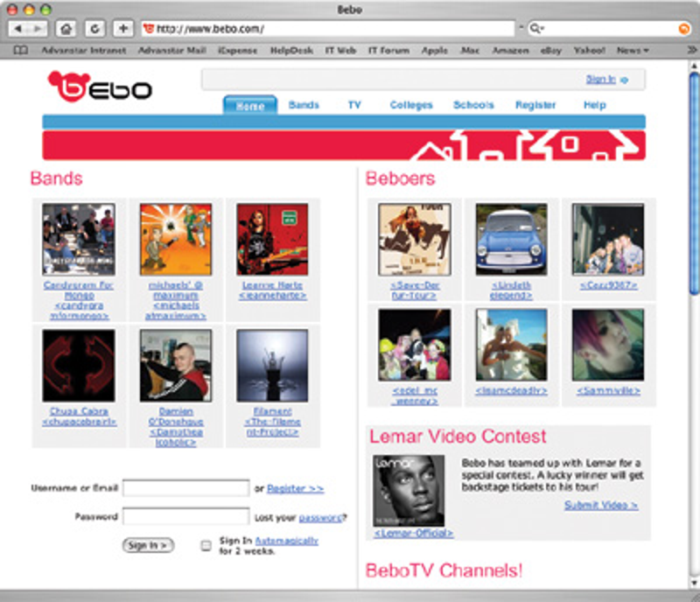The height and width of the screenshot is (602, 700).
Task: Click the scrollbar down arrow
Action: click(694, 583)
